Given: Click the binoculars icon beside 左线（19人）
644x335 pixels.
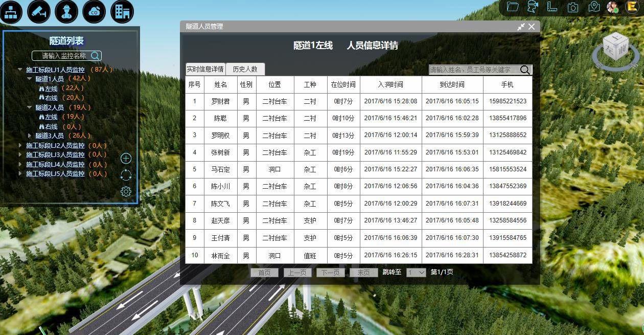Looking at the screenshot, I should [x=41, y=117].
